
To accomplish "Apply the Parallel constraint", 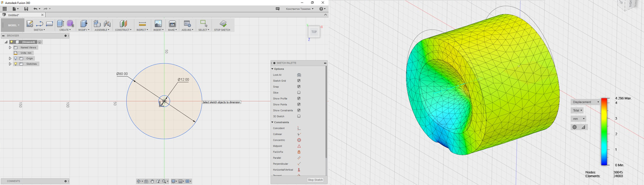I will coord(299,158).
